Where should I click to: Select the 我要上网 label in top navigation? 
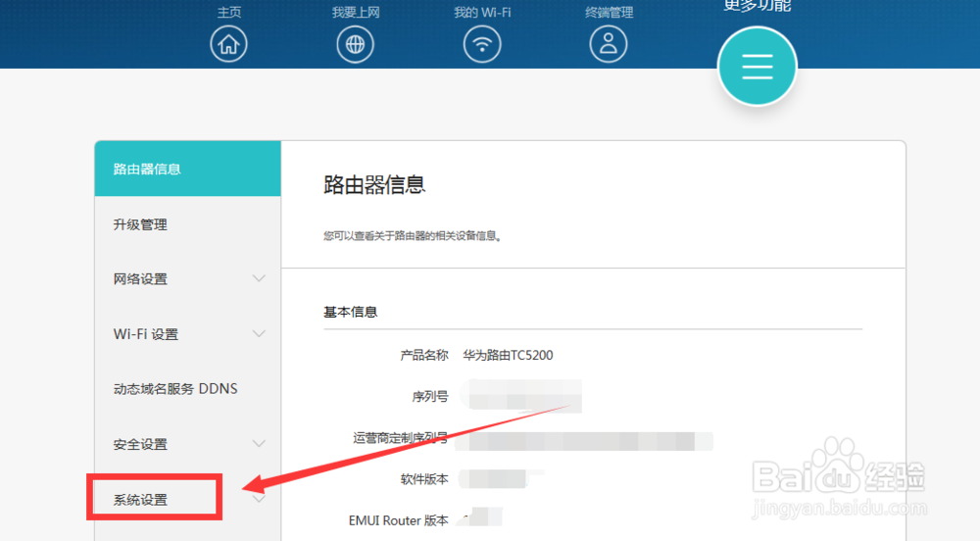[x=356, y=13]
